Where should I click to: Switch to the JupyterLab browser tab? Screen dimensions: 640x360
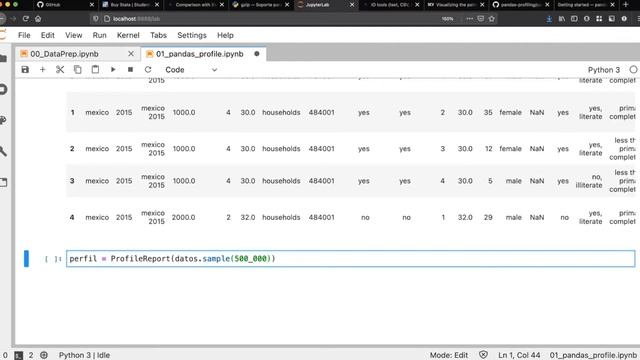click(x=325, y=5)
